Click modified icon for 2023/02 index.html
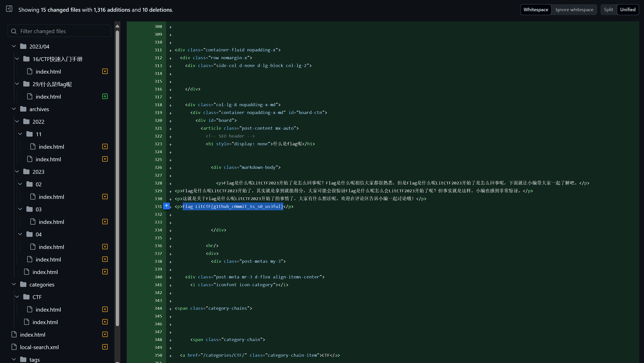Image resolution: width=644 pixels, height=363 pixels. pyautogui.click(x=105, y=197)
